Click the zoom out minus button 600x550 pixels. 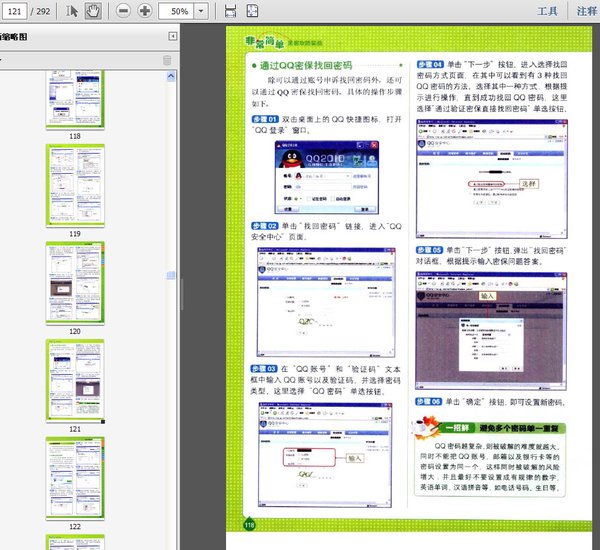(x=123, y=11)
